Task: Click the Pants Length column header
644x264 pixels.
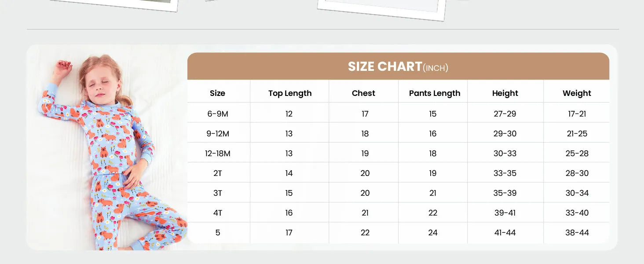Action: [x=435, y=93]
